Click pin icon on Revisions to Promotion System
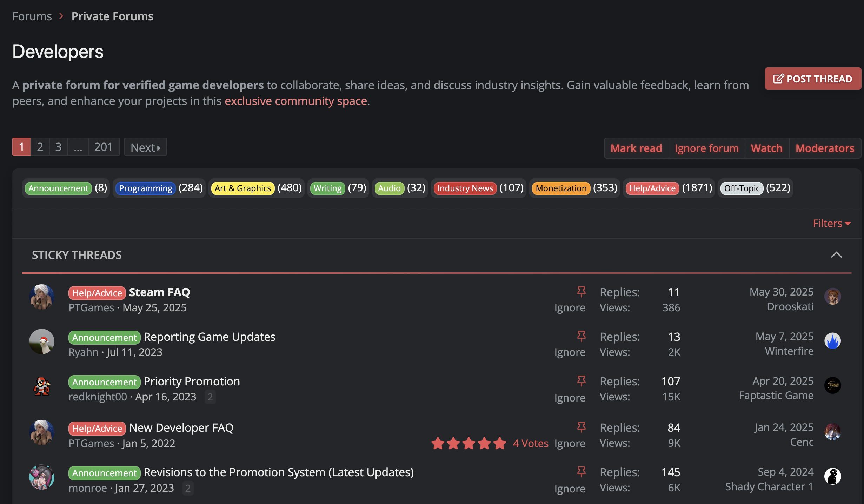 tap(581, 471)
